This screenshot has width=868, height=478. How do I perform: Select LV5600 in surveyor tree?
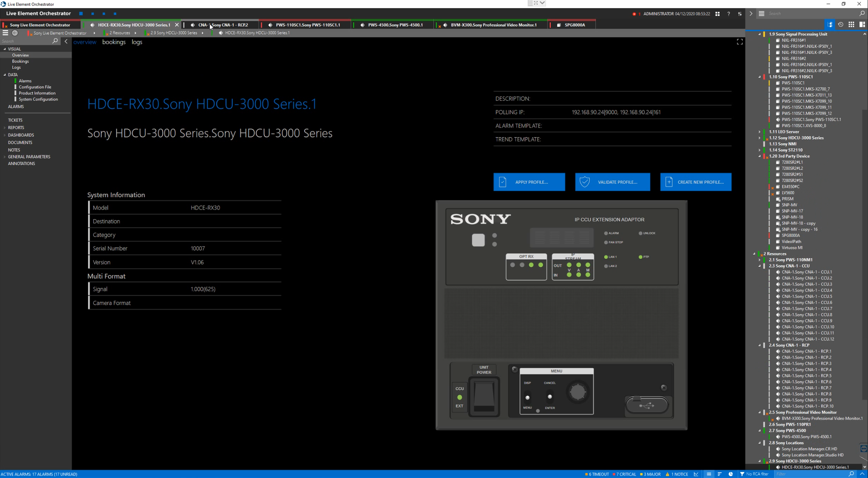788,193
